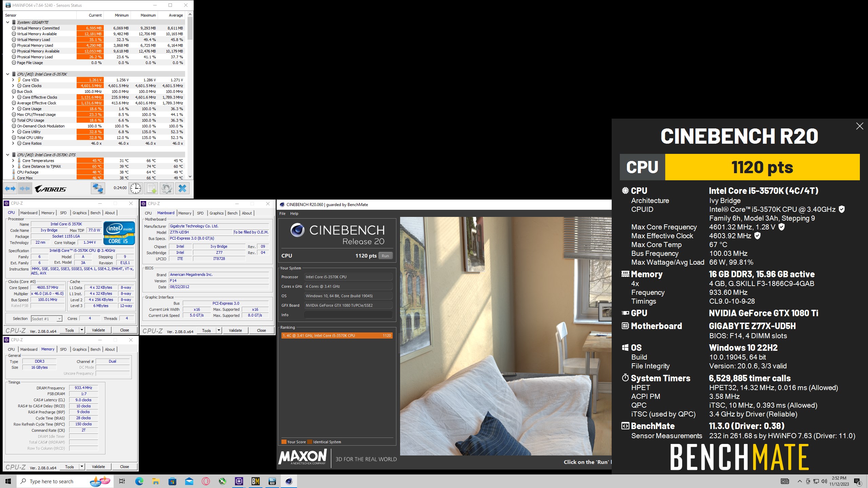Screen dimensions: 868x488
Task: Select the ranking entry scoring 1120
Action: tap(337, 335)
